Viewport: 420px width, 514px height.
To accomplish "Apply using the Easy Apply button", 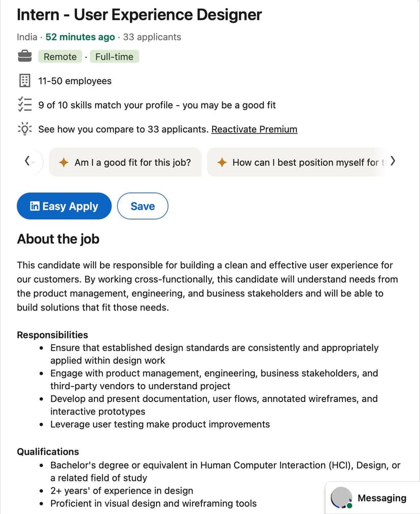I will [64, 206].
